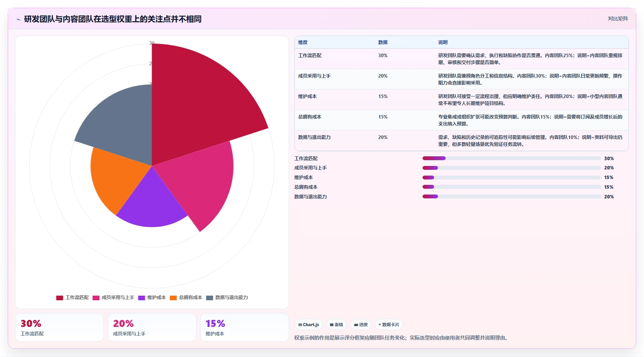Click the 15% value in the table's 总拥有成本 row

point(383,117)
